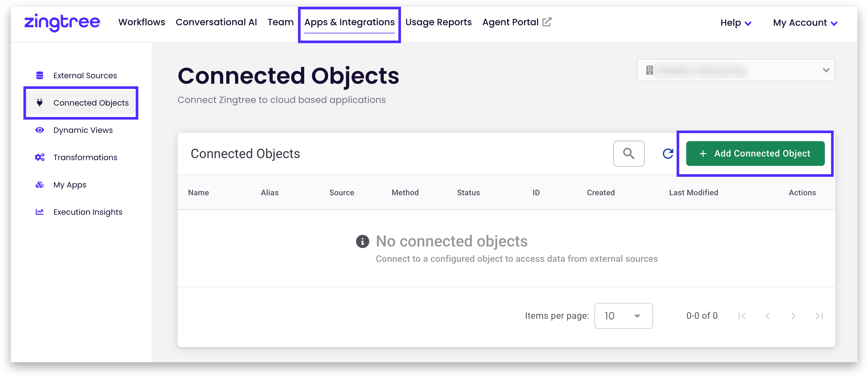Viewport: 868px width, 377px height.
Task: Go to the next page arrow
Action: coord(793,316)
